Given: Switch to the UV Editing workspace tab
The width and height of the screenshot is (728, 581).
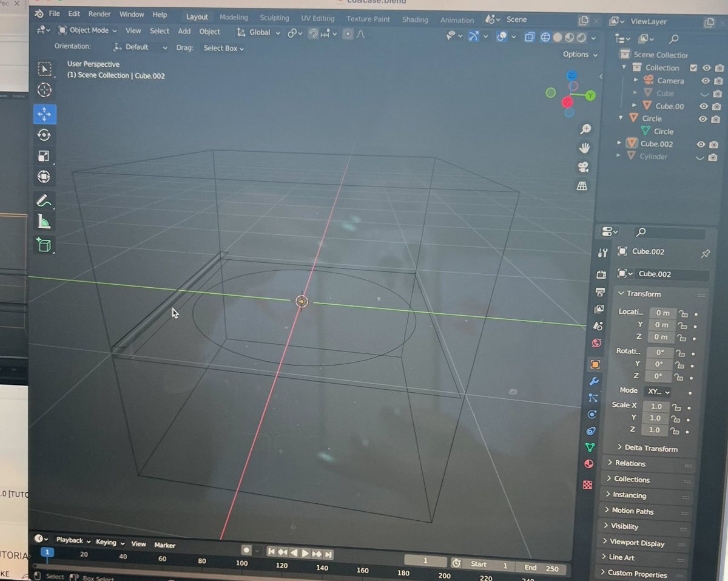Looking at the screenshot, I should (x=317, y=18).
